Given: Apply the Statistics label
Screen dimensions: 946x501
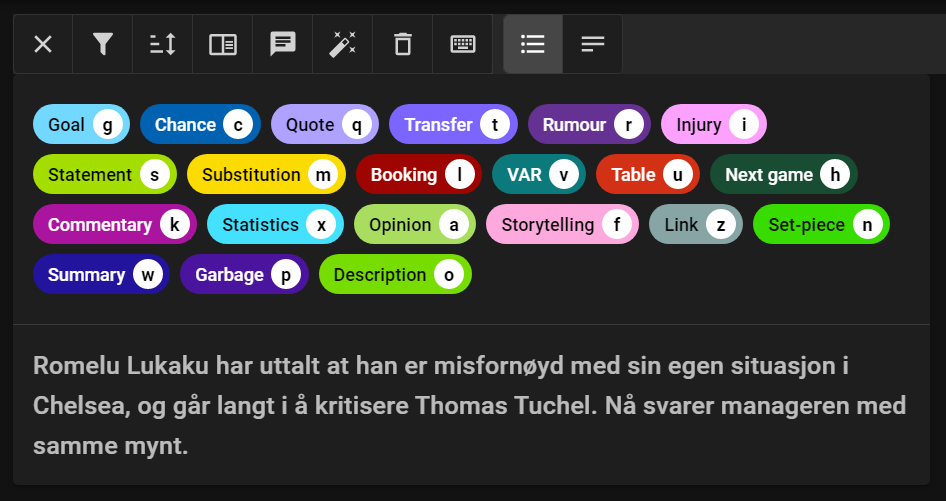Looking at the screenshot, I should click(275, 225).
